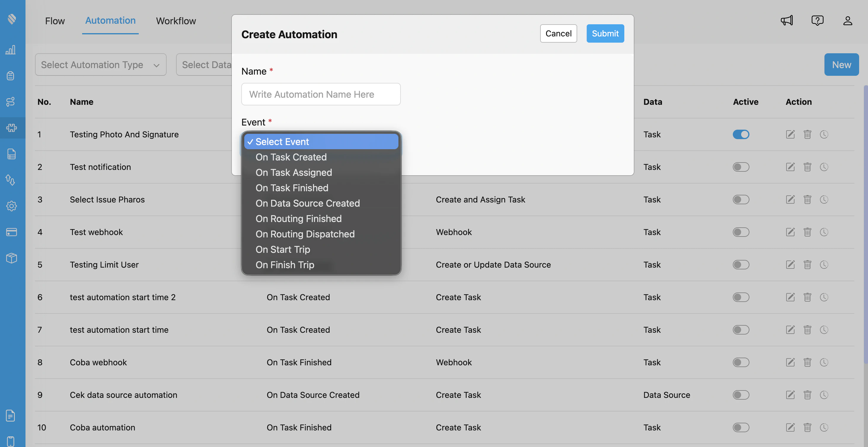Open the analytics bar chart panel
The width and height of the screenshot is (868, 447).
tap(11, 50)
